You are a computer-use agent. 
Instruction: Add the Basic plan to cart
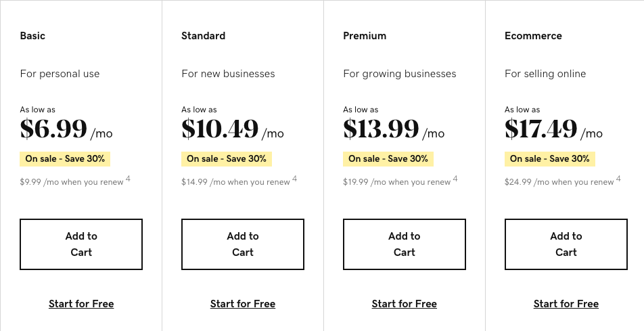pyautogui.click(x=81, y=244)
